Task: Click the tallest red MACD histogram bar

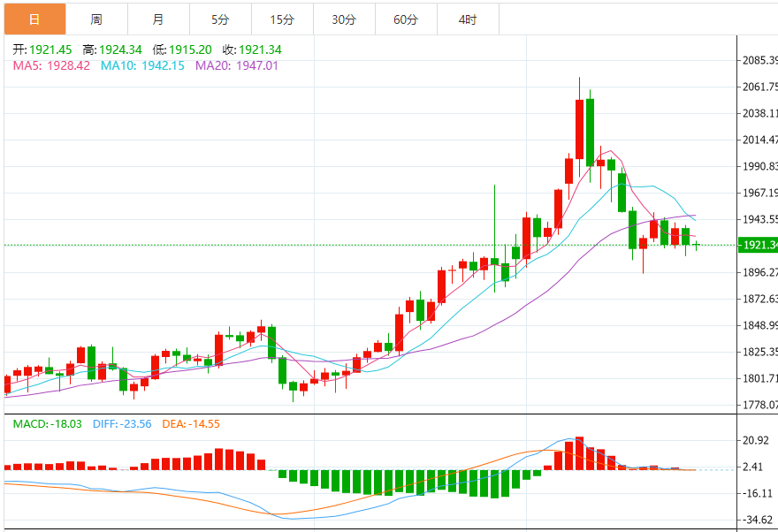Action: (580, 453)
